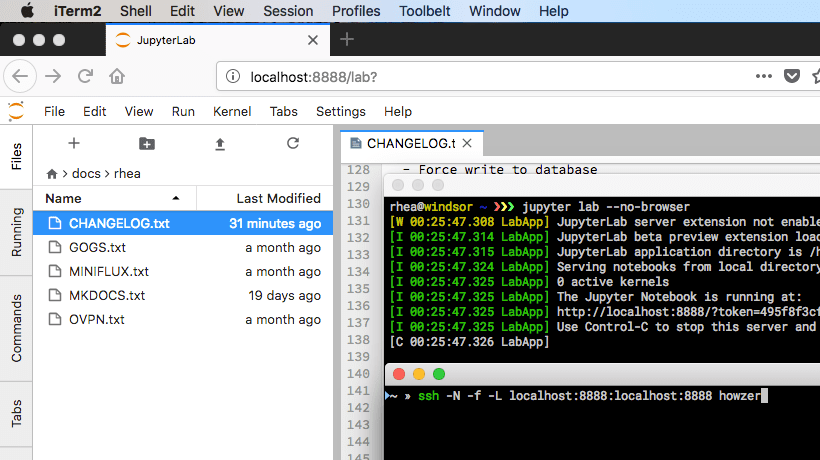The height and width of the screenshot is (460, 820).
Task: Sort files by Name column
Action: (x=115, y=198)
